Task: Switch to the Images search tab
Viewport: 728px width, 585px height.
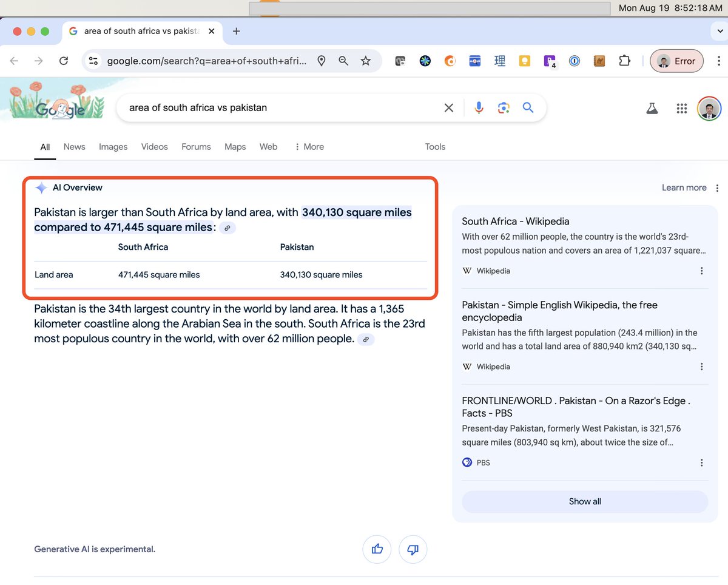Action: [x=113, y=147]
